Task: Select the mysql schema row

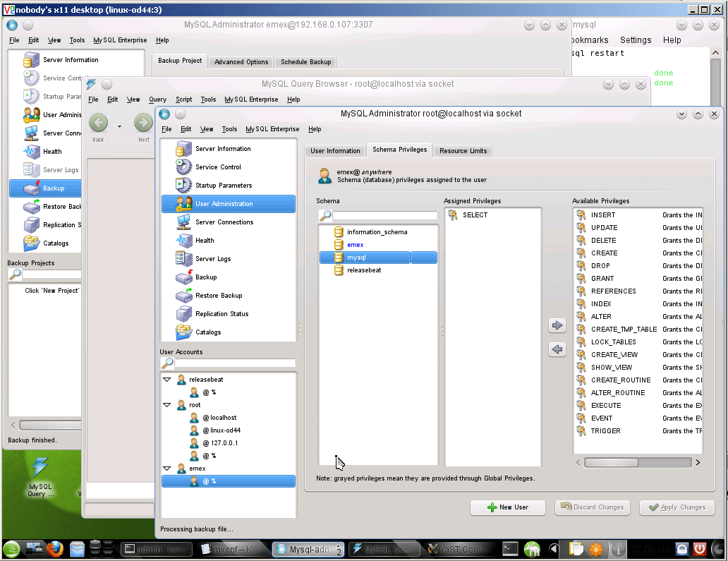Action: [x=378, y=258]
